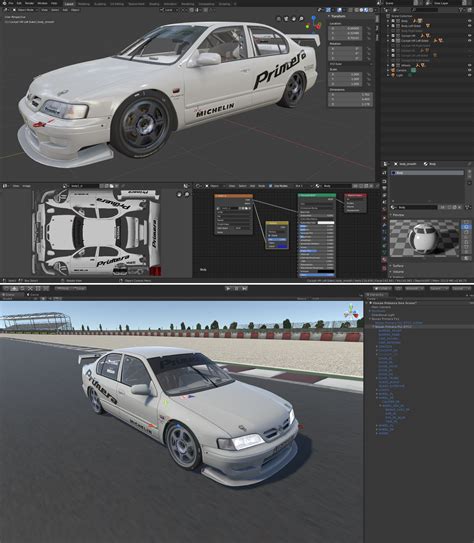Click the last viewport navigation icon beside gizmo
474x543 pixels.
[301, 19]
